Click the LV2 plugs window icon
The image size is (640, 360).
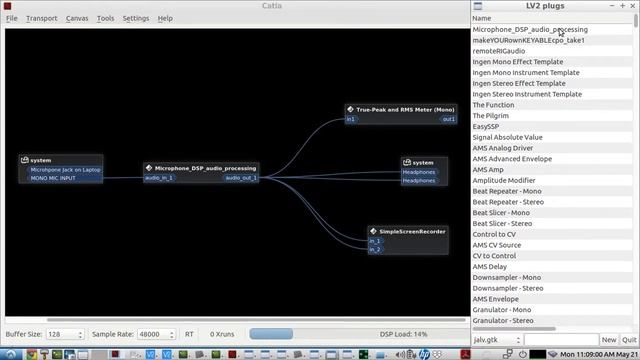click(478, 6)
